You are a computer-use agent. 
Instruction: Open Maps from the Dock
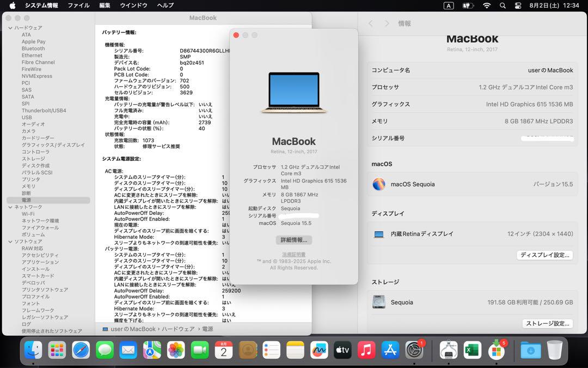point(152,351)
